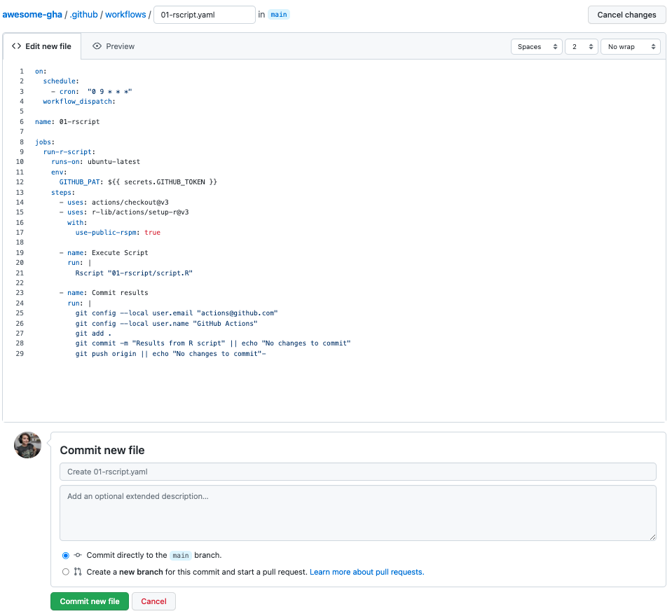672x616 pixels.
Task: Click the commit icon beside direct commit option
Action: click(78, 555)
